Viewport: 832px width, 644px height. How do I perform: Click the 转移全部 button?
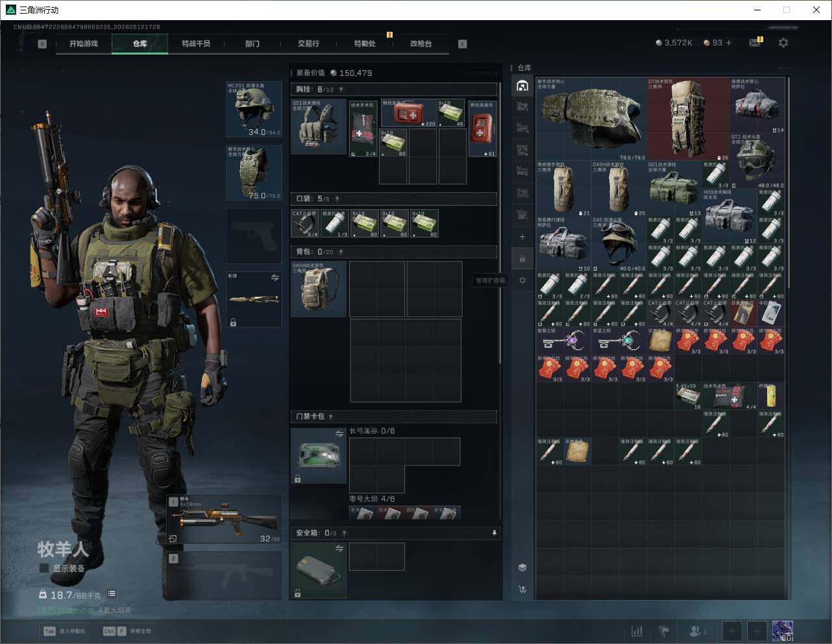pos(127,631)
